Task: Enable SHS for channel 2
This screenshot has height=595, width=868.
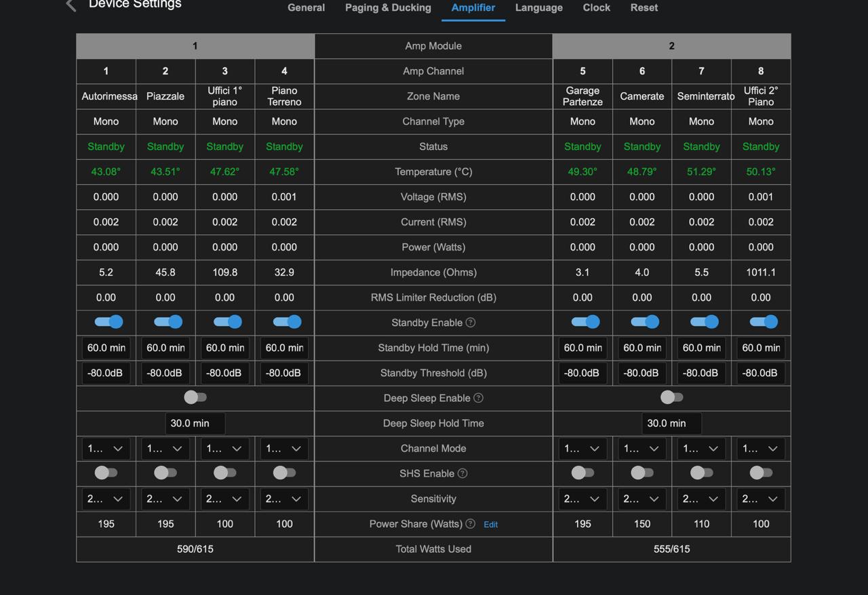Action: pos(165,472)
